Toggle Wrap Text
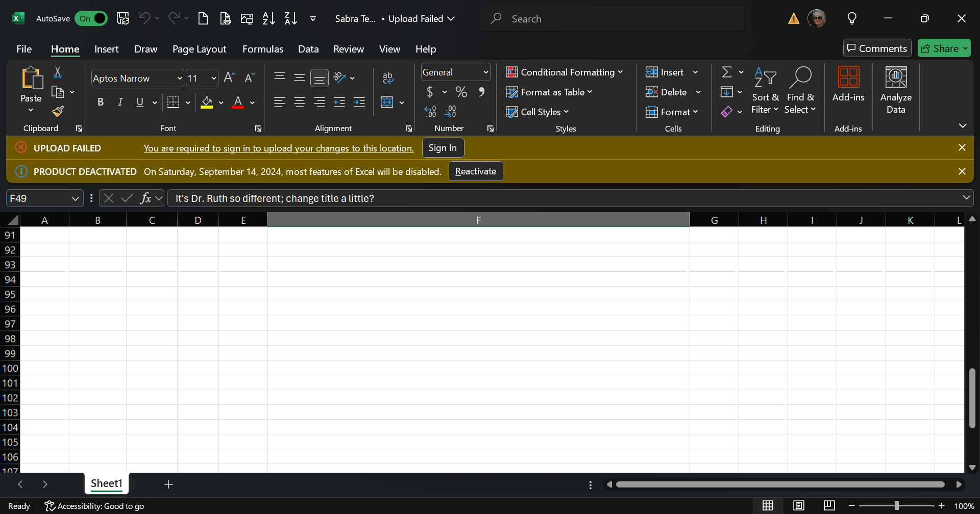980x514 pixels. coord(388,78)
